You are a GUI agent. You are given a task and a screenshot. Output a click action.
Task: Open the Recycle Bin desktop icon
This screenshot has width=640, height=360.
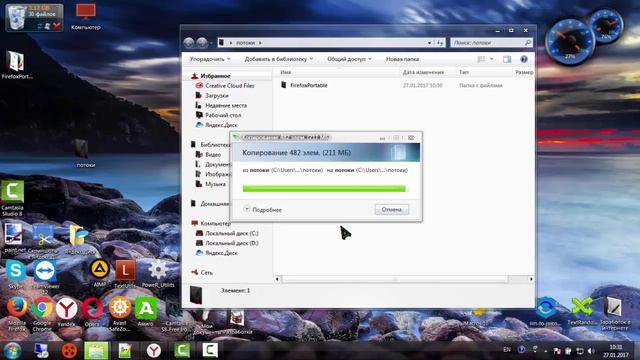(17, 18)
